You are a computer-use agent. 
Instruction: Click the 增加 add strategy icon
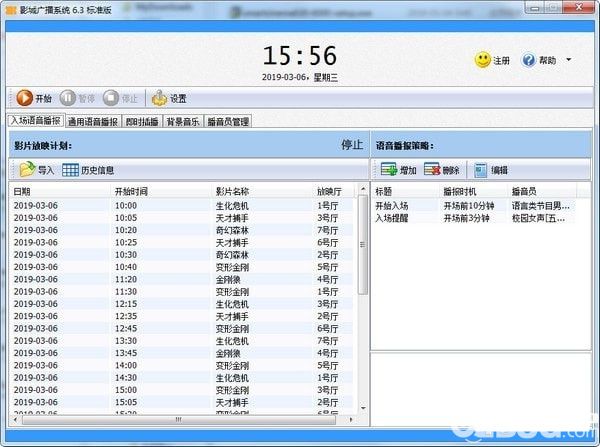(389, 170)
